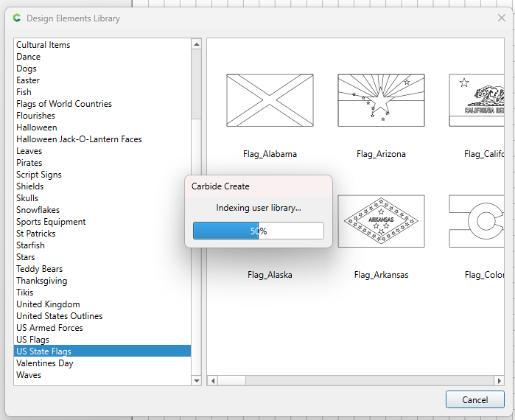Click the thumbnail pane scroll left arrow
This screenshot has width=515, height=420.
tap(213, 381)
